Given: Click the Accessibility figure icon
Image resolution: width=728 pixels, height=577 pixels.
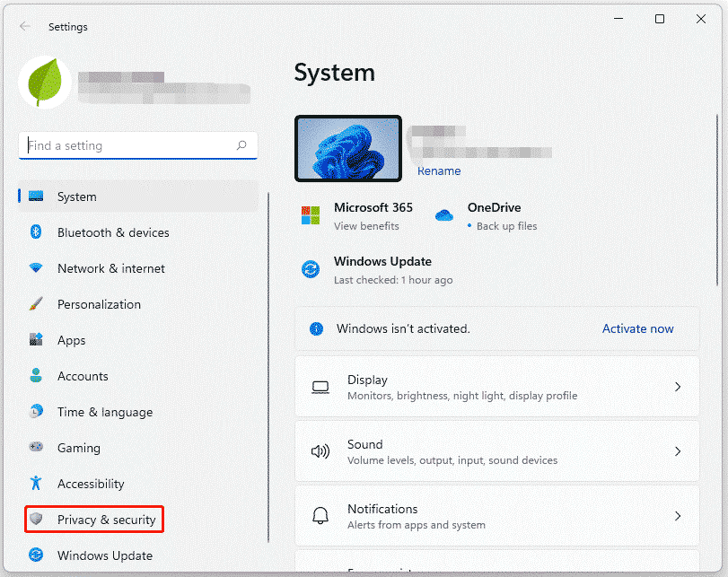Looking at the screenshot, I should pos(36,484).
